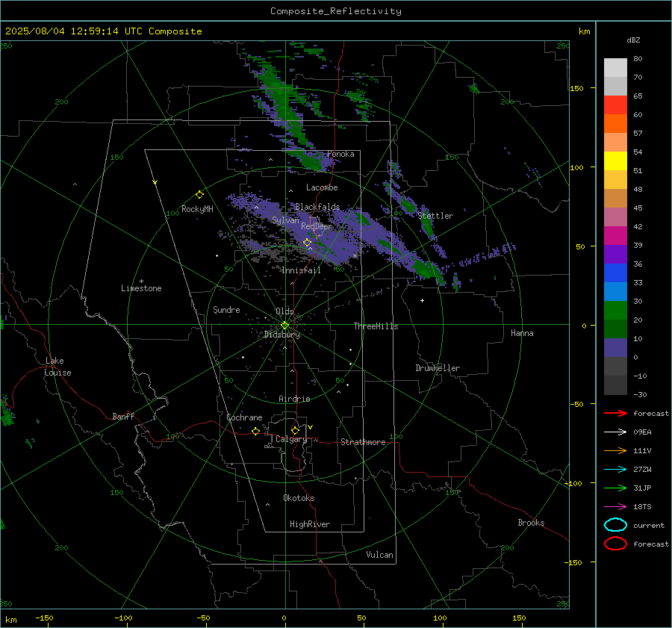The height and width of the screenshot is (628, 672).
Task: Click the white 09EA arrow legend icon
Action: [615, 432]
